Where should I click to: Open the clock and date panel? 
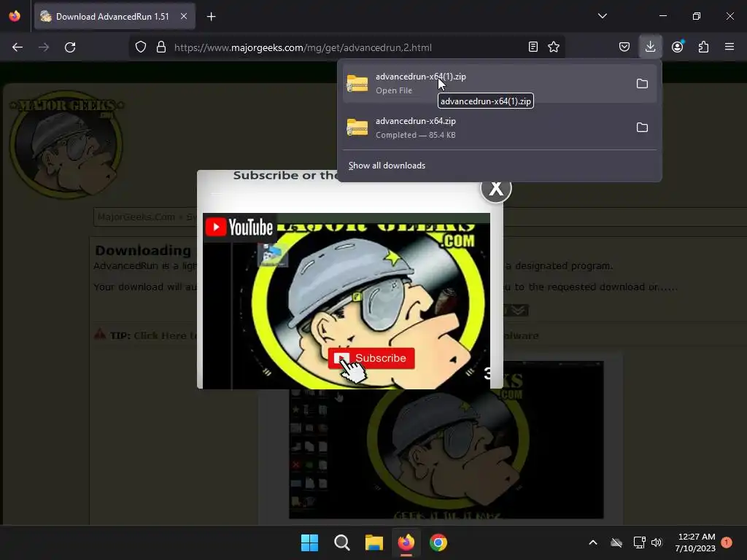tap(695, 542)
